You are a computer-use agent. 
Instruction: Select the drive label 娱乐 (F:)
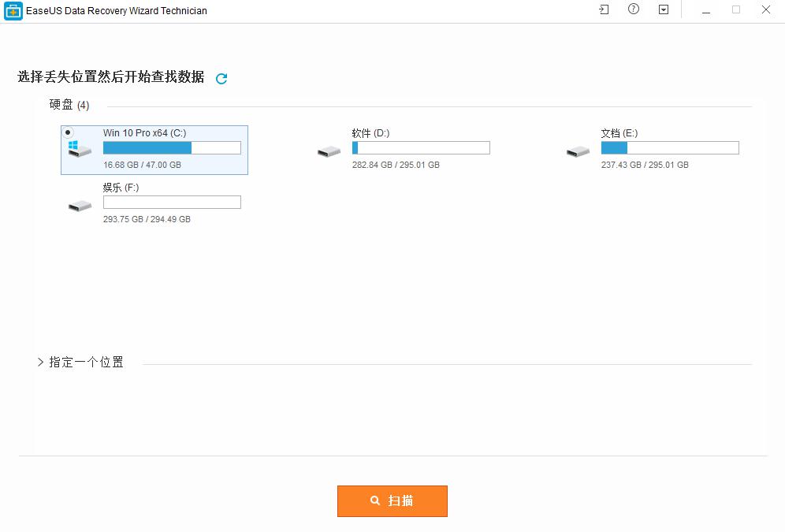coord(121,188)
